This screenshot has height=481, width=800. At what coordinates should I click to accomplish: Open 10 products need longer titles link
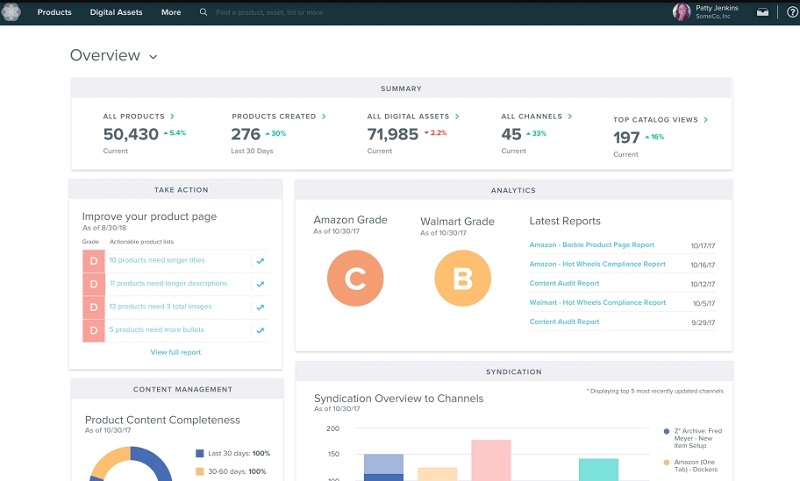pos(157,260)
